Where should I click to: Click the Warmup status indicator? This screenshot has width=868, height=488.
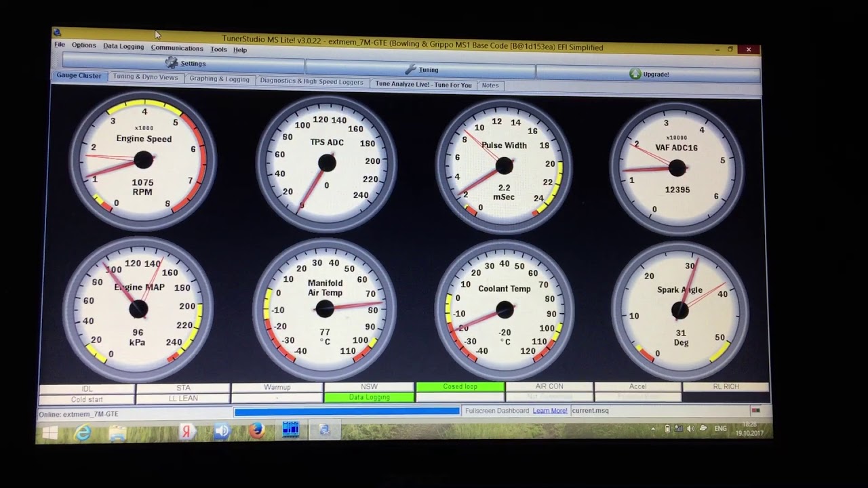click(277, 388)
